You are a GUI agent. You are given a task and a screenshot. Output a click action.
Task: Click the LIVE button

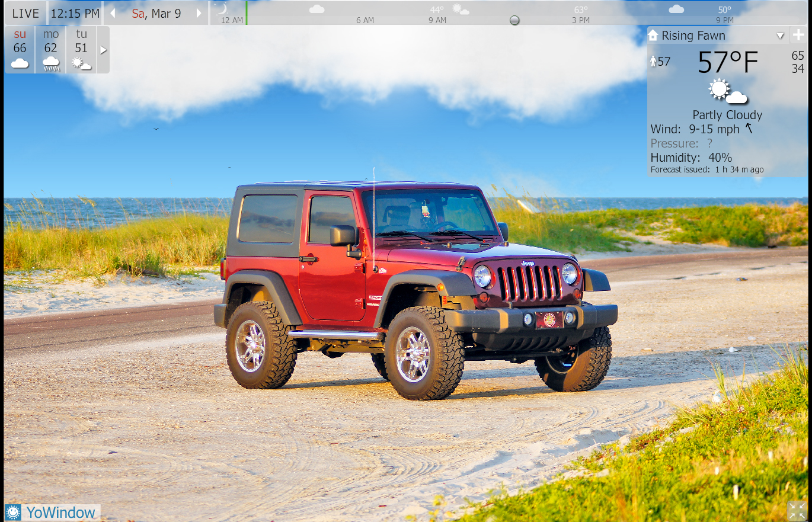pos(25,13)
